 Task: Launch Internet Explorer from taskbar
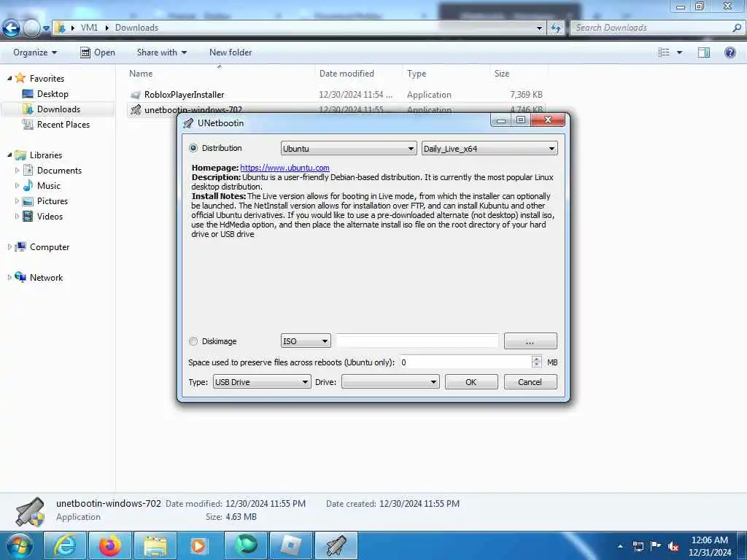[65, 545]
